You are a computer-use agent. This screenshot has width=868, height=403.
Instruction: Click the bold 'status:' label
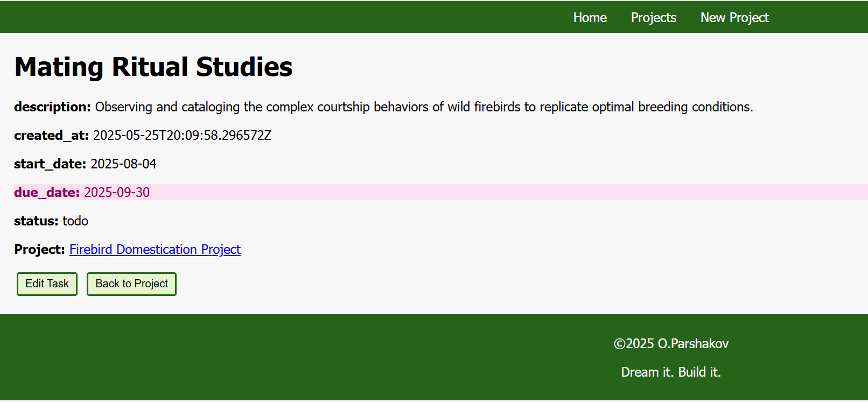(36, 221)
